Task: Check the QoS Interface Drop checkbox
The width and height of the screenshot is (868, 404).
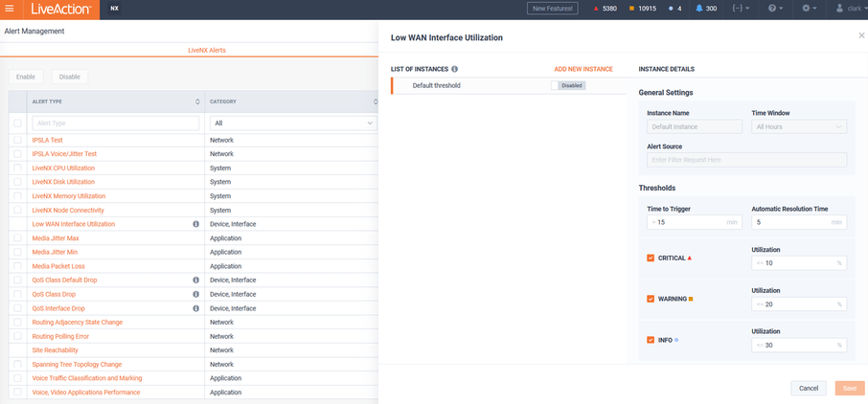Action: (17, 308)
